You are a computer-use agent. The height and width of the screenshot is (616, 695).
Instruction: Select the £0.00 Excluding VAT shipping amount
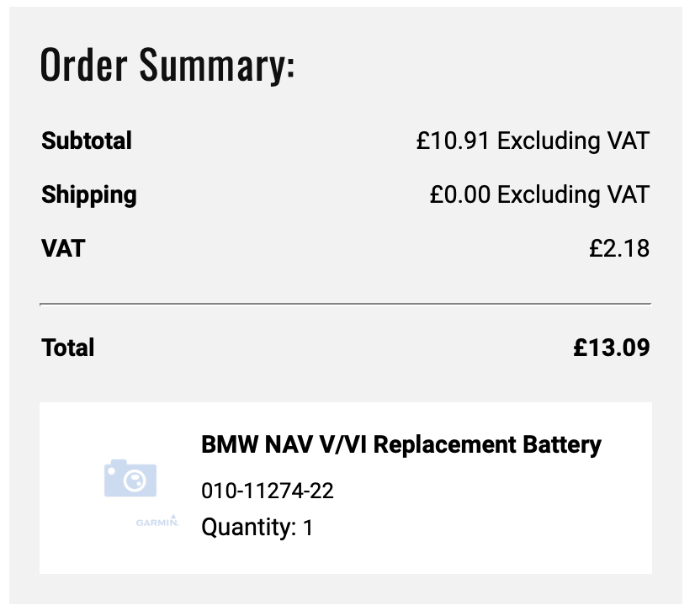click(540, 195)
